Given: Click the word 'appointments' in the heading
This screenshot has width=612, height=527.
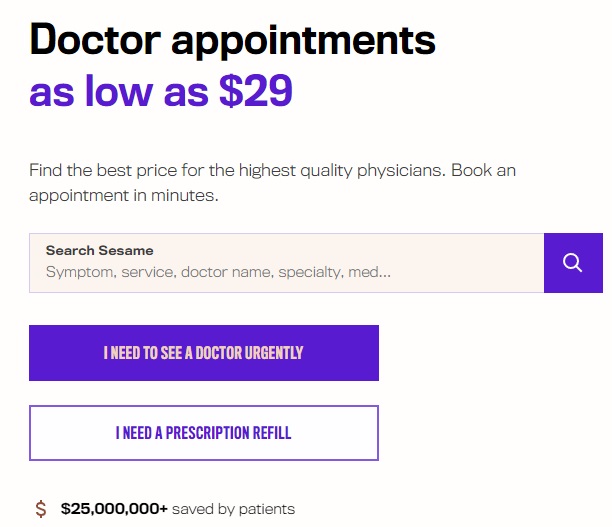Looking at the screenshot, I should 303,42.
